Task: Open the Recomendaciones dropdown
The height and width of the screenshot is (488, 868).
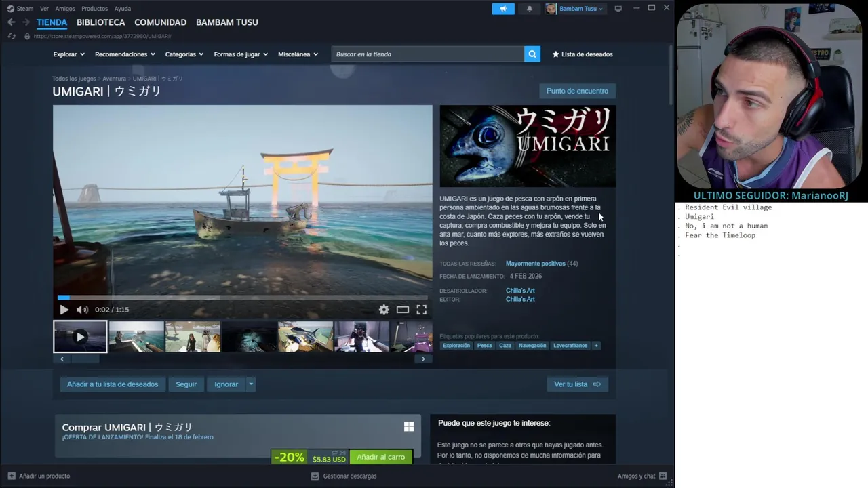Action: pyautogui.click(x=125, y=54)
